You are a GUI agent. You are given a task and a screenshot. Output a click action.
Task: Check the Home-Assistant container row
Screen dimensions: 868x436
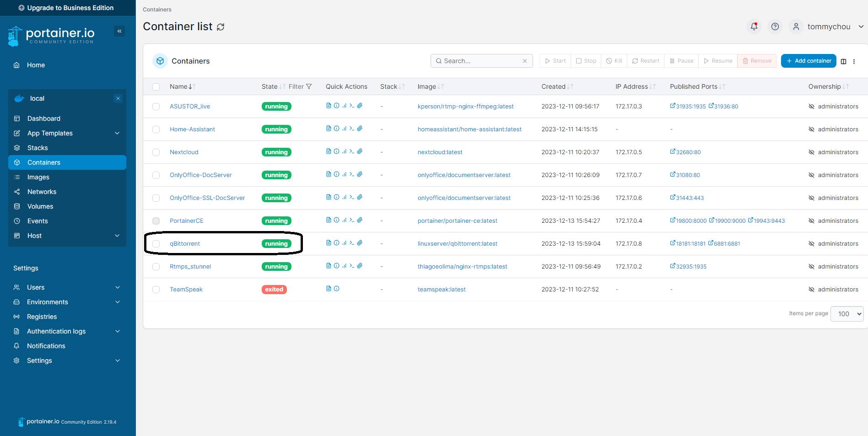click(156, 129)
